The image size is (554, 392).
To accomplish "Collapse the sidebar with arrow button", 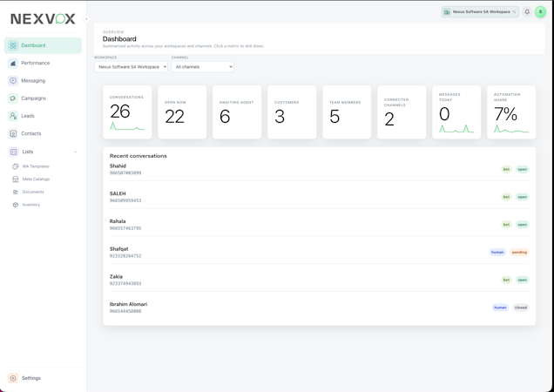I will pos(86,19).
